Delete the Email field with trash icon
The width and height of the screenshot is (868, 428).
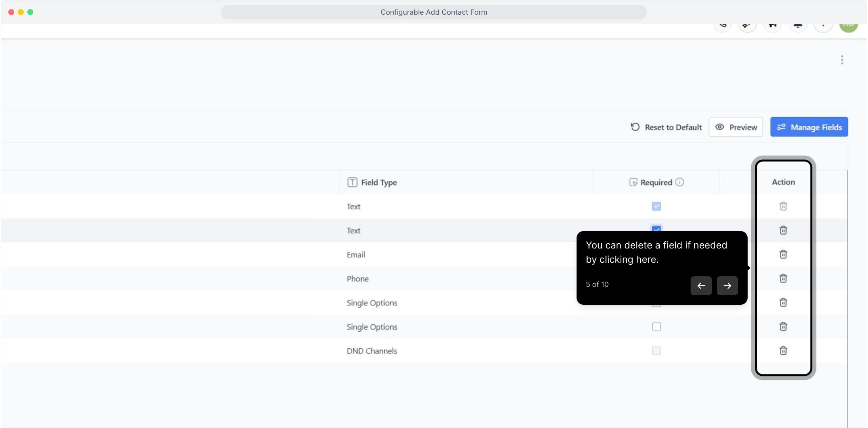783,254
